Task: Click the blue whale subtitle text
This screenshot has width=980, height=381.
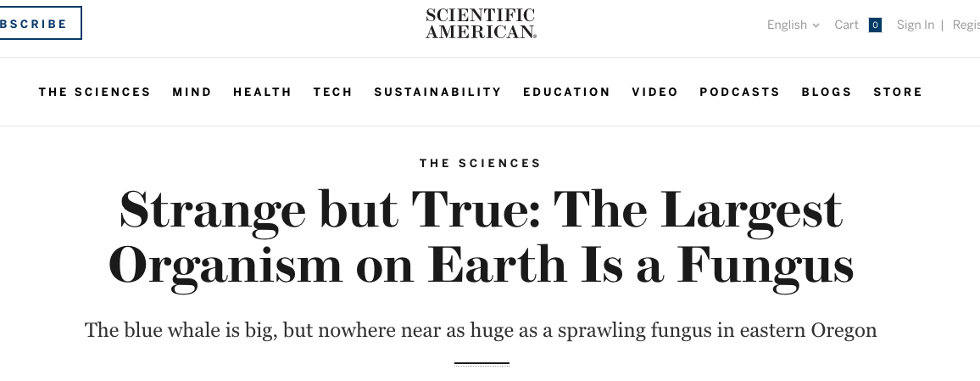Action: point(481,330)
